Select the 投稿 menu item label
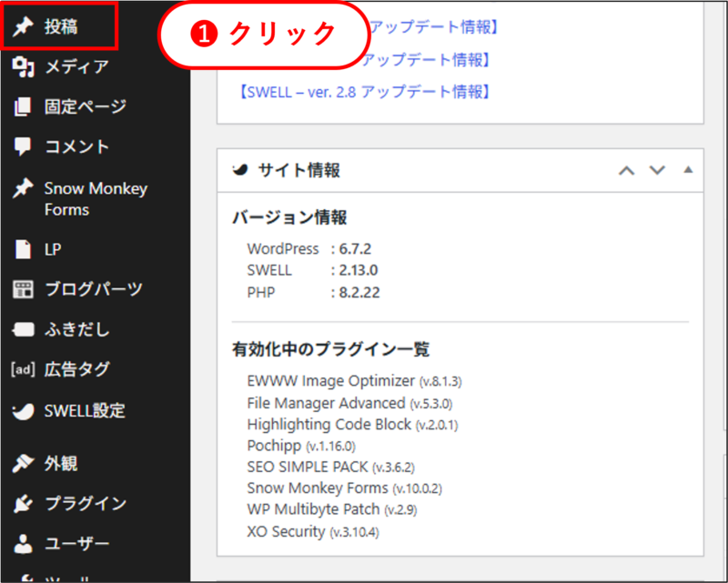 tap(61, 26)
